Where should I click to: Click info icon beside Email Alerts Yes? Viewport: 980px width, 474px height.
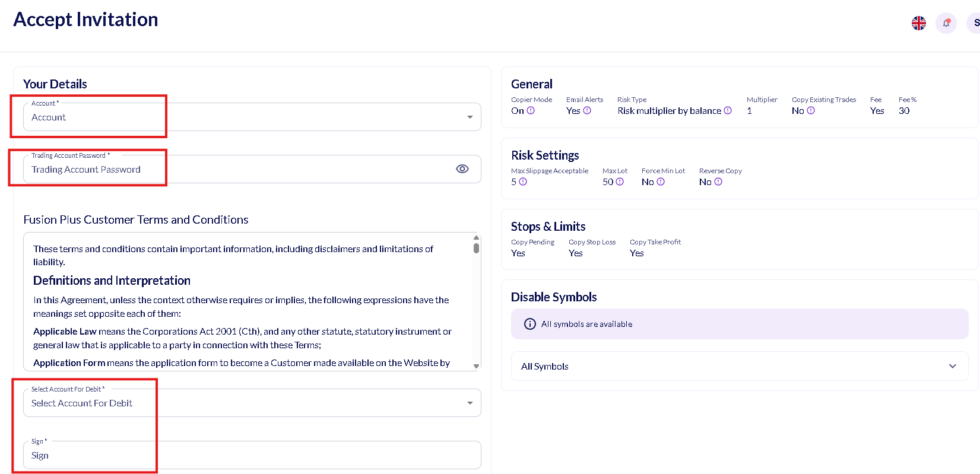587,110
